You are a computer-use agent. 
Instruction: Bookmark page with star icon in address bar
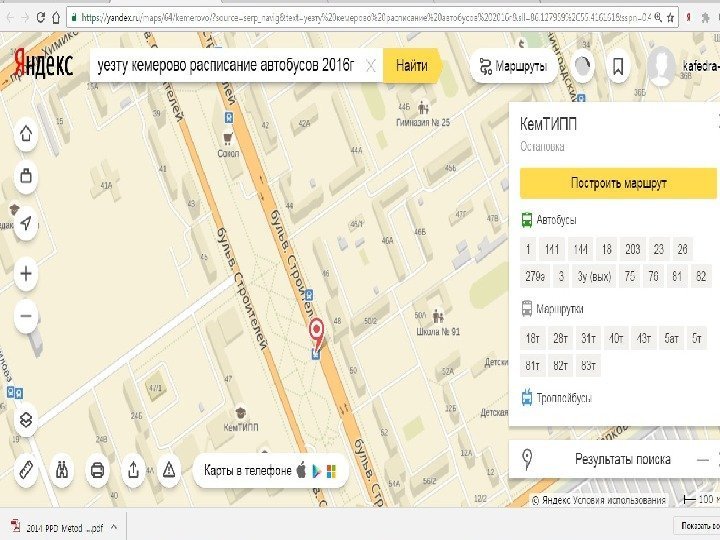[x=671, y=17]
